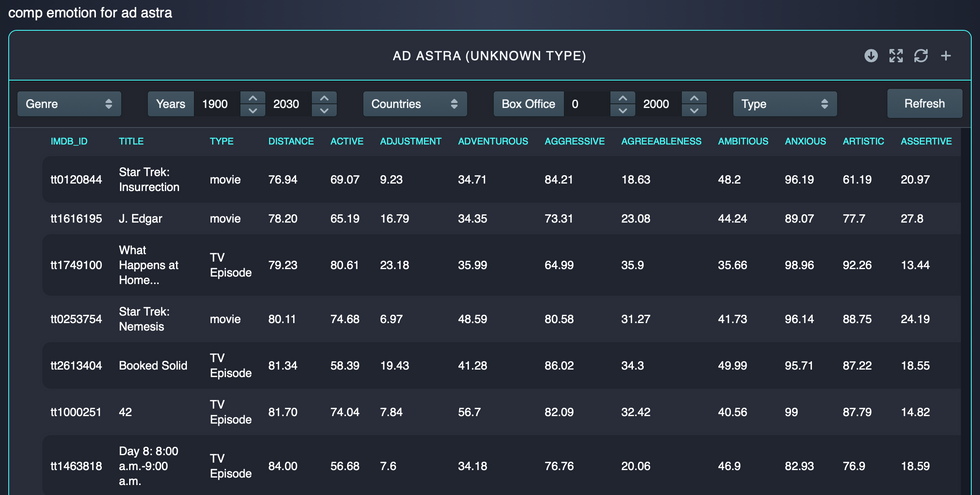Select the Star Trek: Insurrection title
Viewport: 980px width, 495px height.
(x=149, y=179)
